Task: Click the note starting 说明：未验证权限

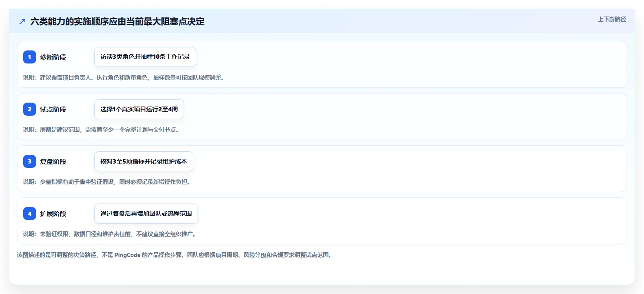Action: click(x=110, y=234)
